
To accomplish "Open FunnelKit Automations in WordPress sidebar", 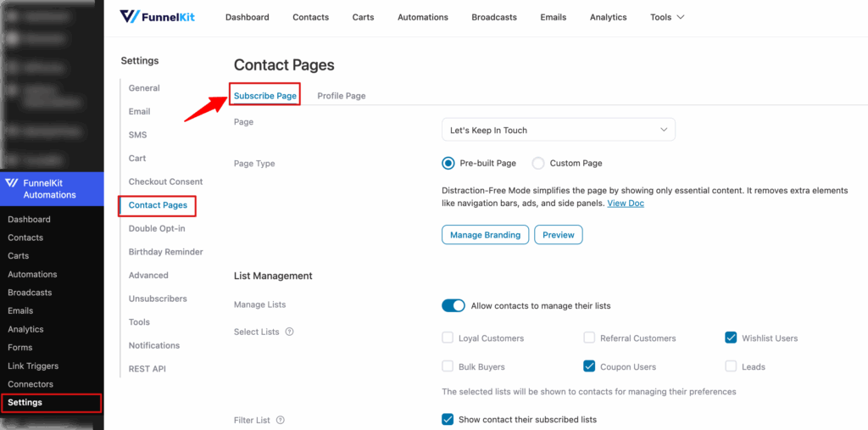I will [52, 188].
